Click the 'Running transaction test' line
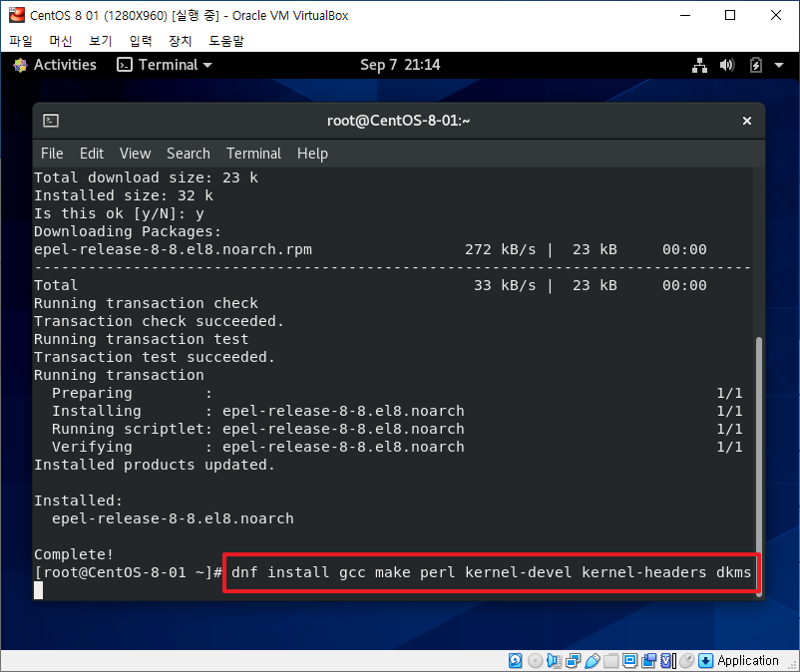 (x=142, y=339)
